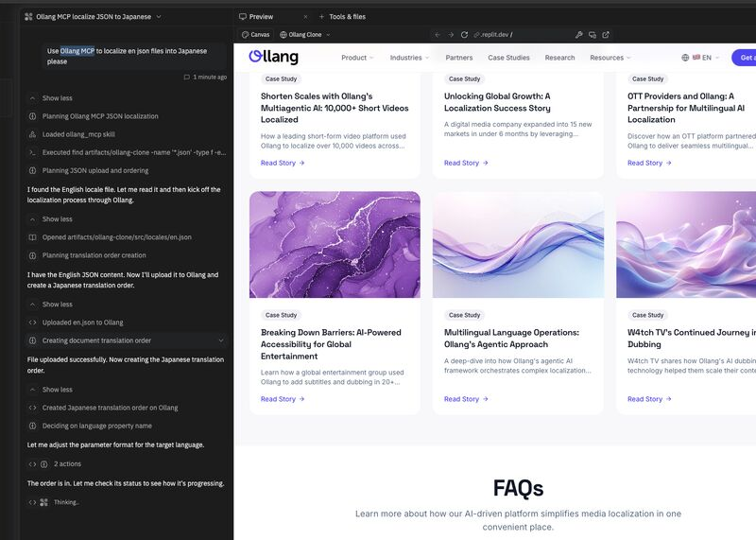Viewport: 756px width, 540px height.
Task: Collapse the first Show less section
Action: [50, 98]
